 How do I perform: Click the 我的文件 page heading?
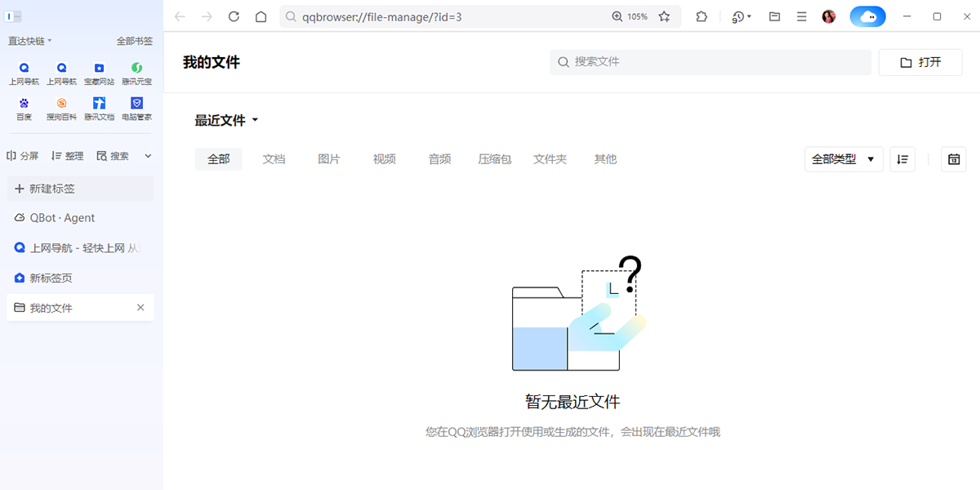click(212, 62)
